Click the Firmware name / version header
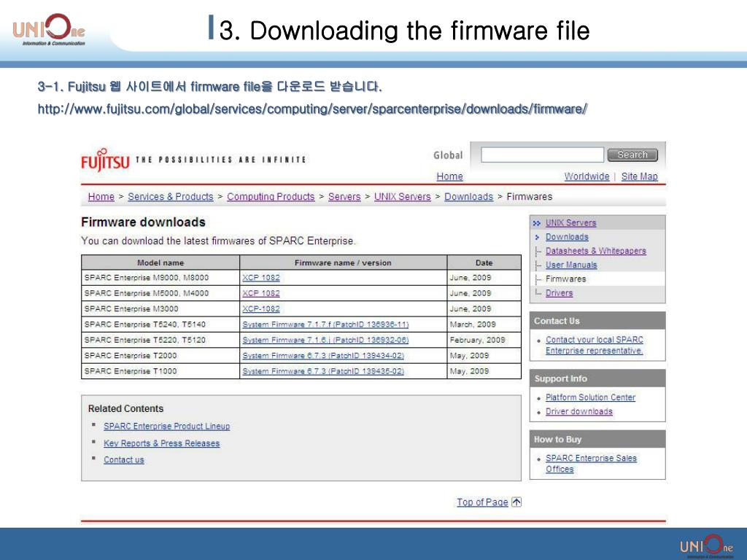The width and height of the screenshot is (747, 560). pyautogui.click(x=343, y=262)
